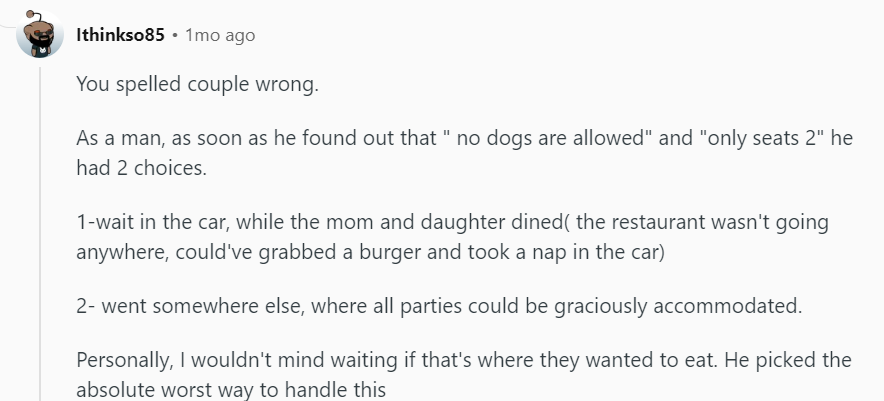Collapse the comment using the vertical thread line
Screen dimensions: 884x401
[39, 233]
